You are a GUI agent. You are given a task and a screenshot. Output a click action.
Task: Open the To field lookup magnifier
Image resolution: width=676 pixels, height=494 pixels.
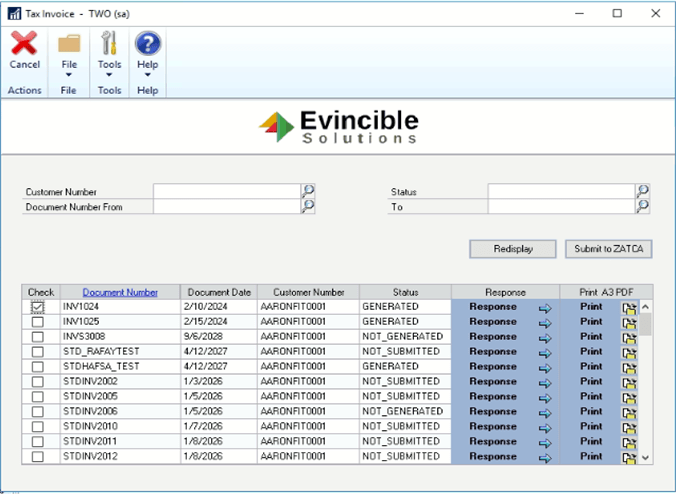(642, 206)
